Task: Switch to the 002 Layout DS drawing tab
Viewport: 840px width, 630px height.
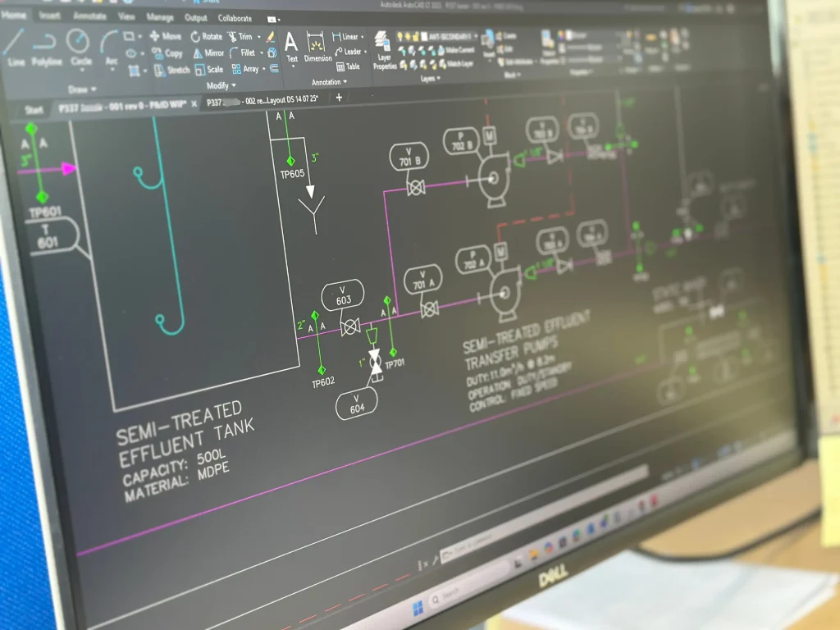Action: pyautogui.click(x=262, y=100)
